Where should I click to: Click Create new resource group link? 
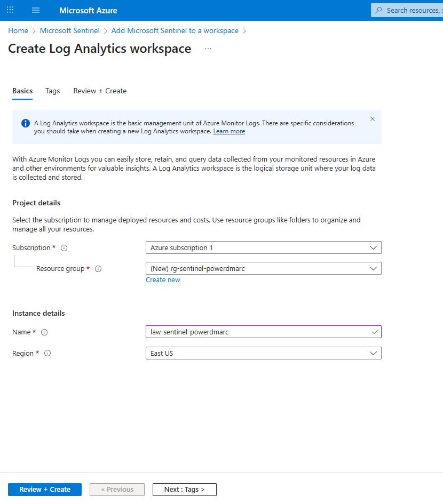(163, 280)
